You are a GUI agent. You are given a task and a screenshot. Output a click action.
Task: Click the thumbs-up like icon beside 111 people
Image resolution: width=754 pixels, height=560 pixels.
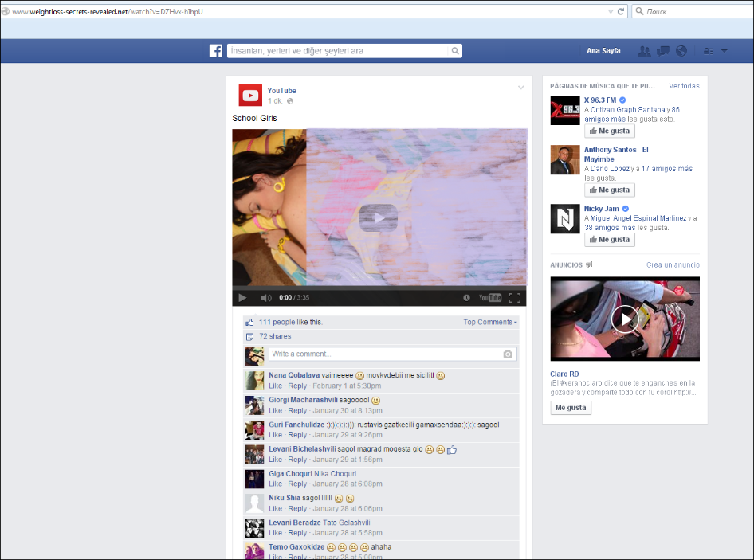249,323
